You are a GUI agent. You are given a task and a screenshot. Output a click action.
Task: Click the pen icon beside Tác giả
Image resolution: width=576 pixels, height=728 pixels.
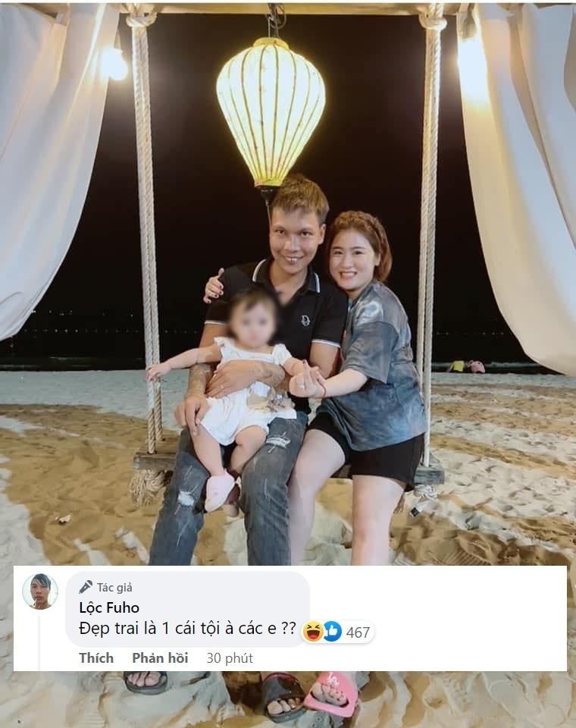click(x=86, y=587)
